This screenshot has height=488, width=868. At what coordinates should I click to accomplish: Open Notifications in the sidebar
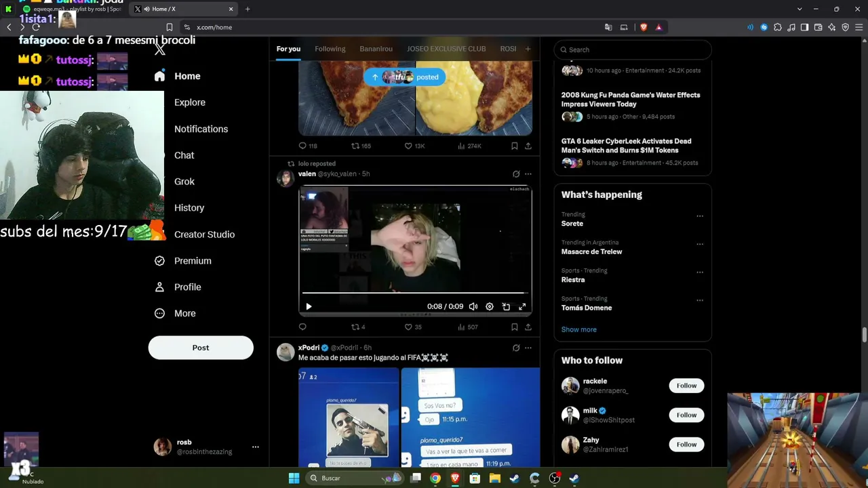point(201,129)
